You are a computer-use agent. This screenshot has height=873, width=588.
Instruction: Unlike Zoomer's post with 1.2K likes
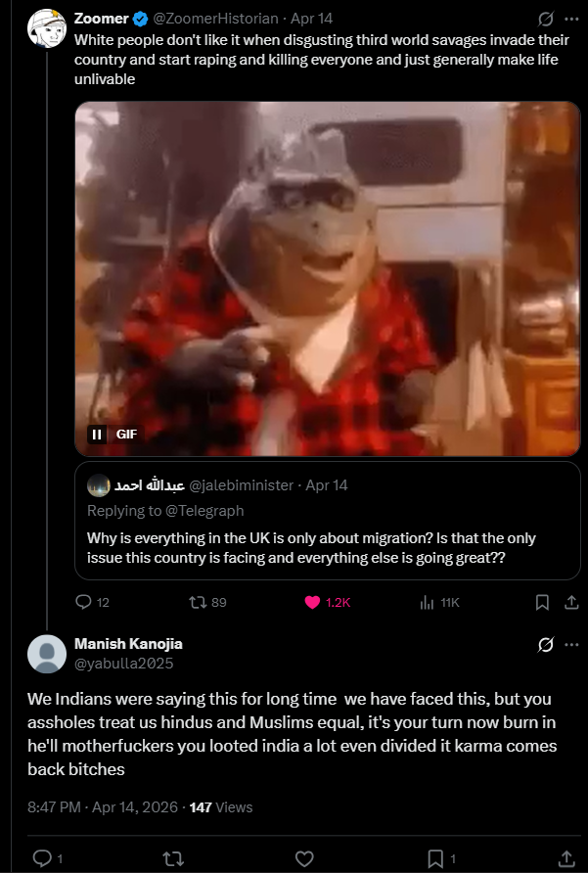pyautogui.click(x=313, y=602)
